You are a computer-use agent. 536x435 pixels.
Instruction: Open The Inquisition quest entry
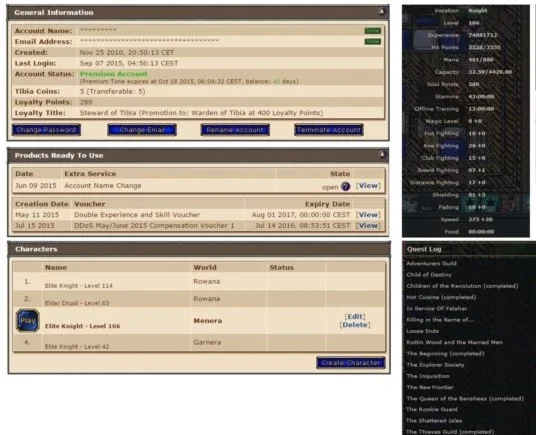click(428, 376)
